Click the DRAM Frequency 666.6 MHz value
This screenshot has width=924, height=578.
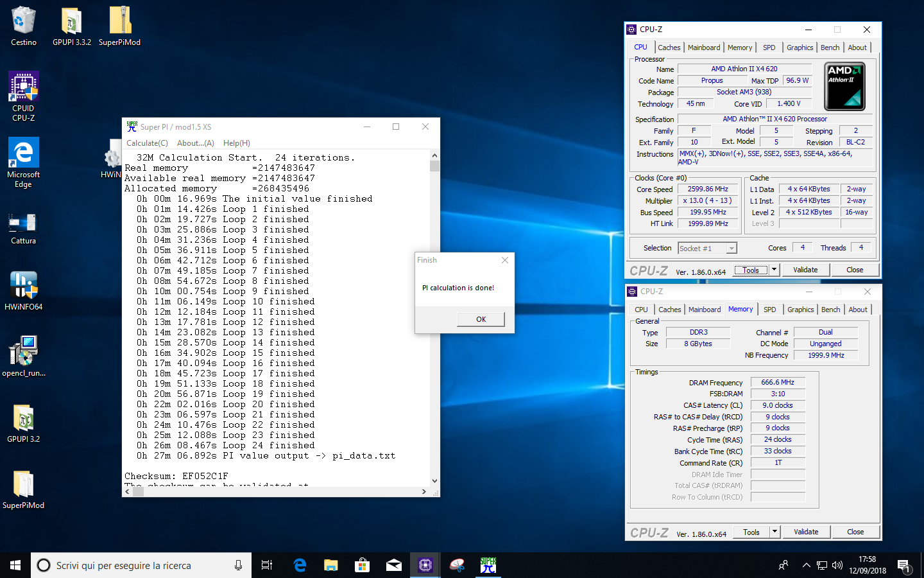(778, 382)
